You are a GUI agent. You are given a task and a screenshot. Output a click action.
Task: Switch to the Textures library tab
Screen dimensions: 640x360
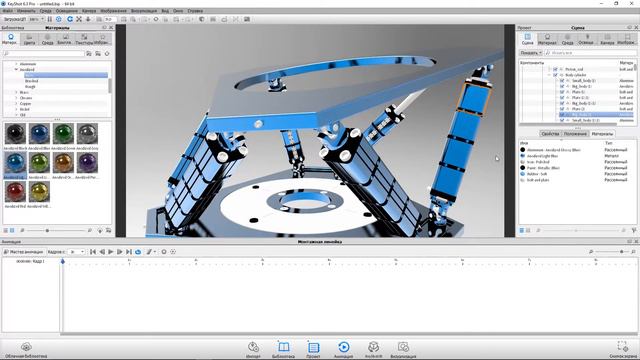pyautogui.click(x=84, y=39)
